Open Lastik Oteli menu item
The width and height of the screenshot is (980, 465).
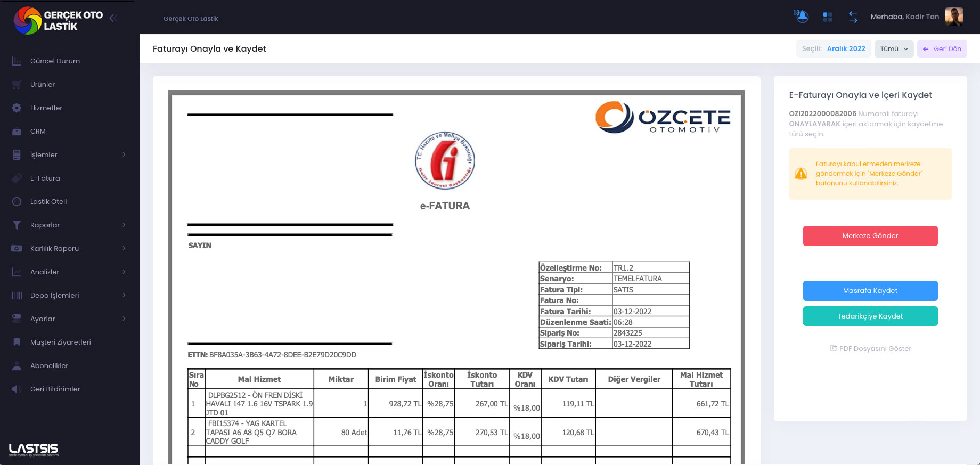coord(48,201)
